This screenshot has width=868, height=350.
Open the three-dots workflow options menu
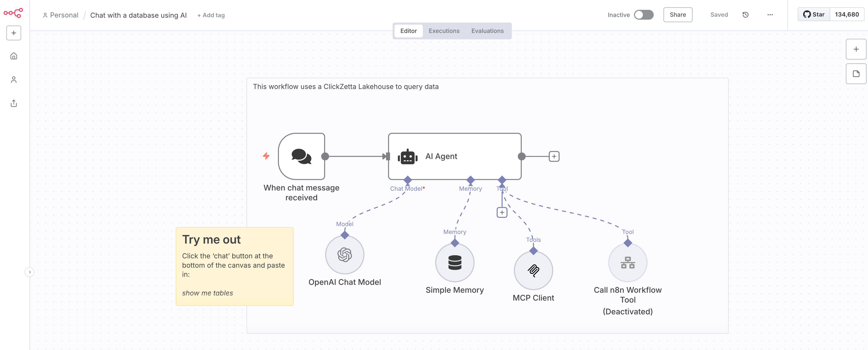770,15
